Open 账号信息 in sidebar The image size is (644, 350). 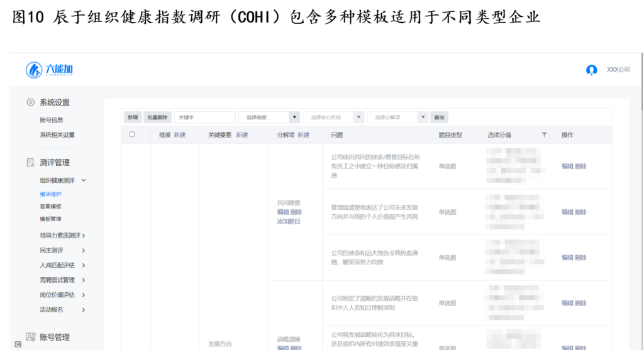pos(52,120)
